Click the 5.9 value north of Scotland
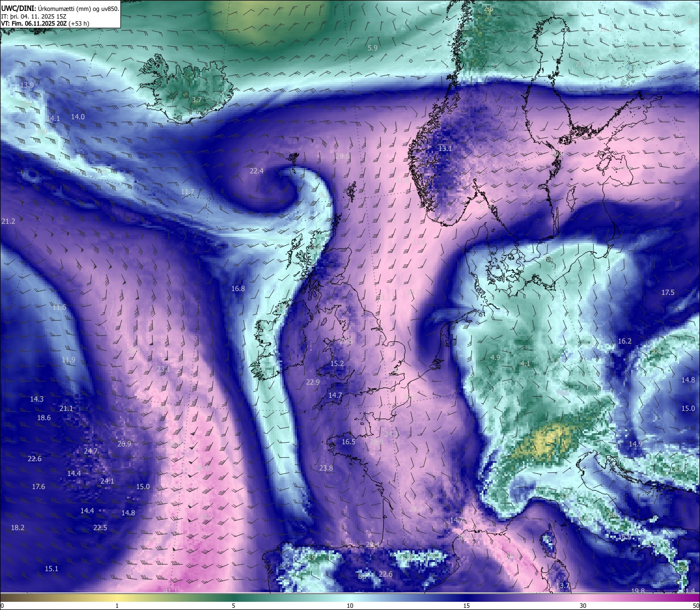Screen dimensions: 700x610 (372, 48)
